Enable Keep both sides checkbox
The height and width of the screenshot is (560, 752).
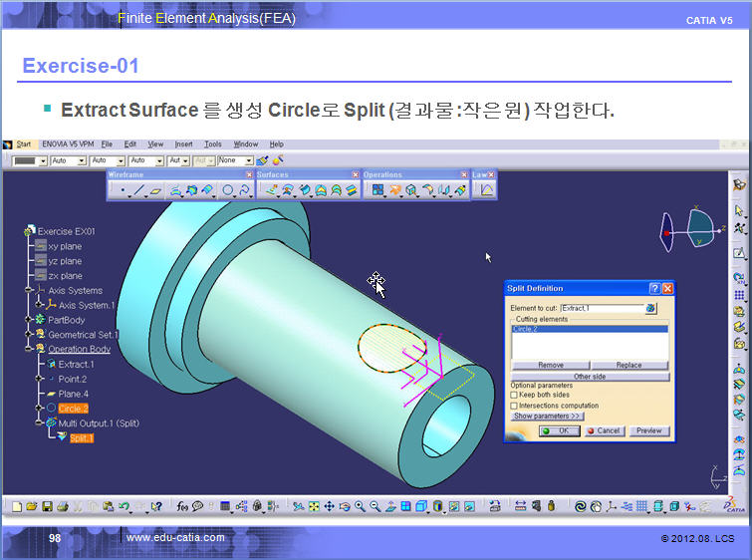tap(514, 395)
